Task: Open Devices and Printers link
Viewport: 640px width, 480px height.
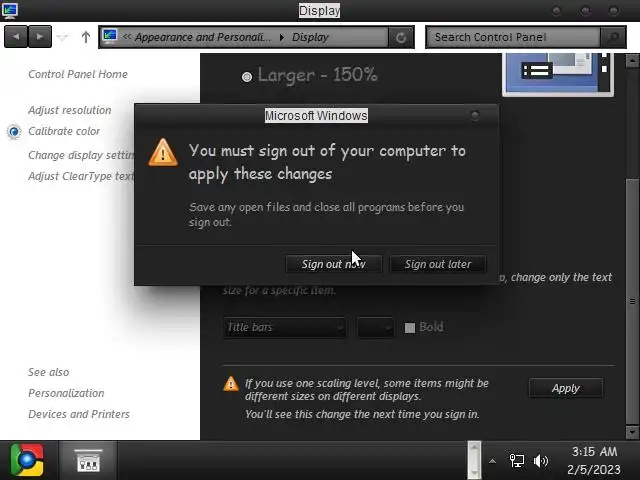Action: 79,414
